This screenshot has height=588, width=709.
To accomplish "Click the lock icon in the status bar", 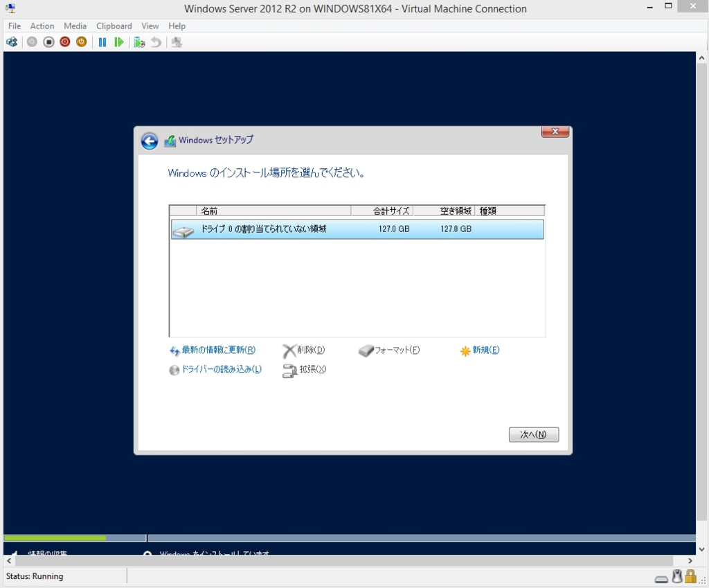I will [690, 576].
